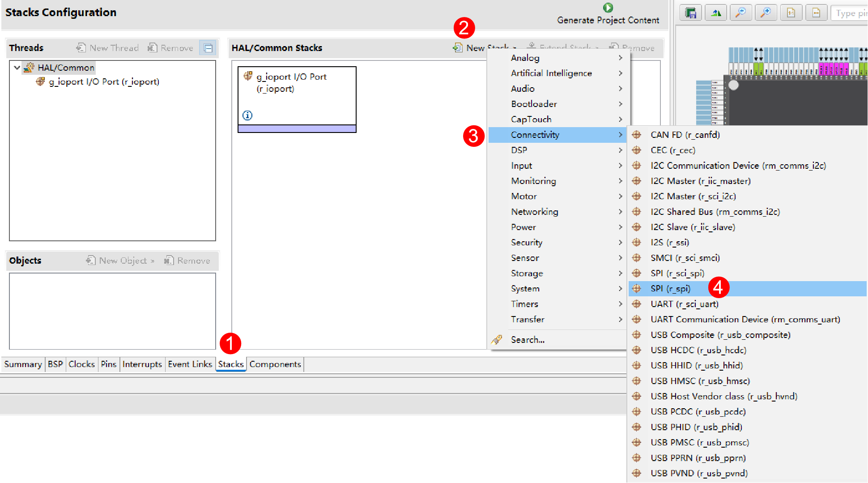Click the New Object icon

pyautogui.click(x=91, y=260)
